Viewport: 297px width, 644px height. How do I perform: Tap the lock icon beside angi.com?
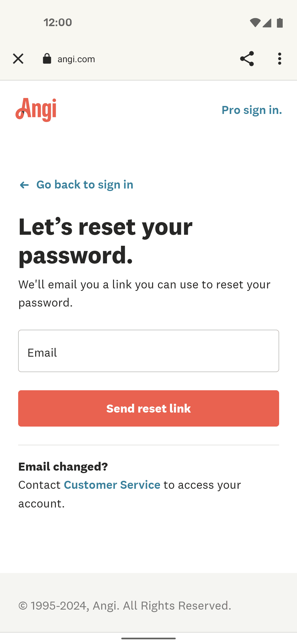pos(47,59)
